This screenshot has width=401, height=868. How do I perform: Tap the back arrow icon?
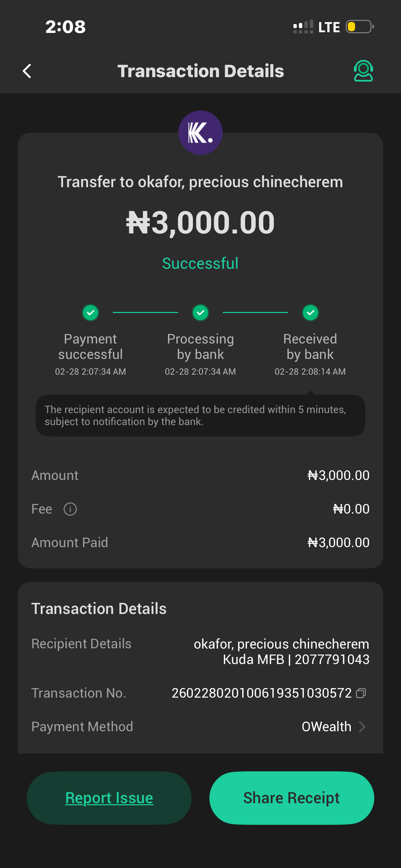point(27,71)
